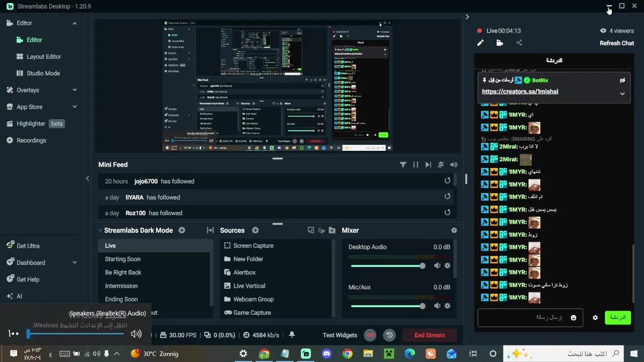Adjust the Desktop Audio volume slider
The width and height of the screenshot is (644, 362).
click(388, 265)
